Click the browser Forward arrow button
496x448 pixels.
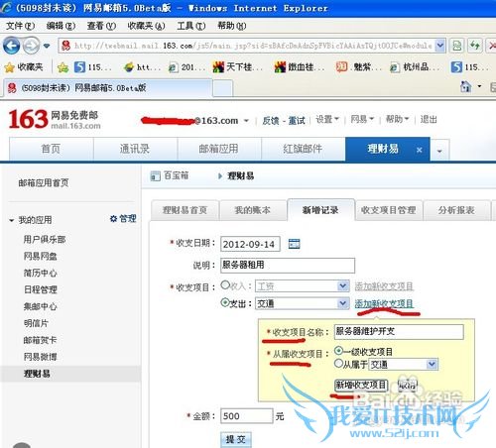(31, 46)
